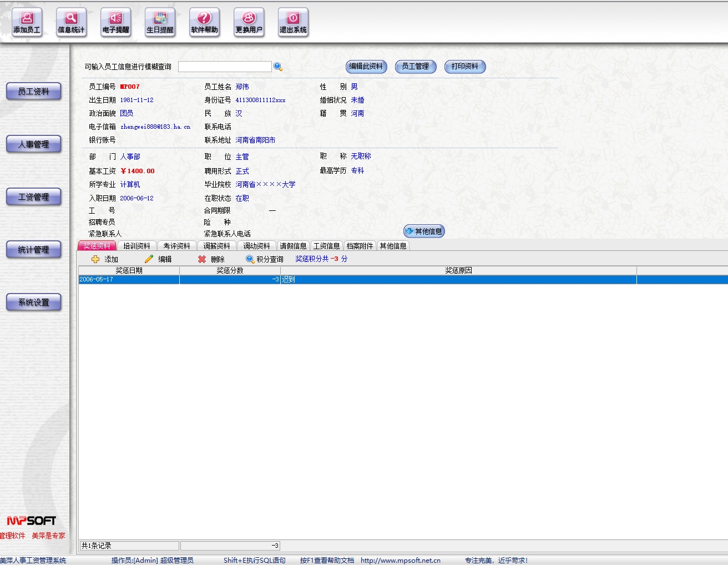Screen dimensions: 728x565
Task: Click Delete (删除) red X toolbar item
Action: point(211,259)
